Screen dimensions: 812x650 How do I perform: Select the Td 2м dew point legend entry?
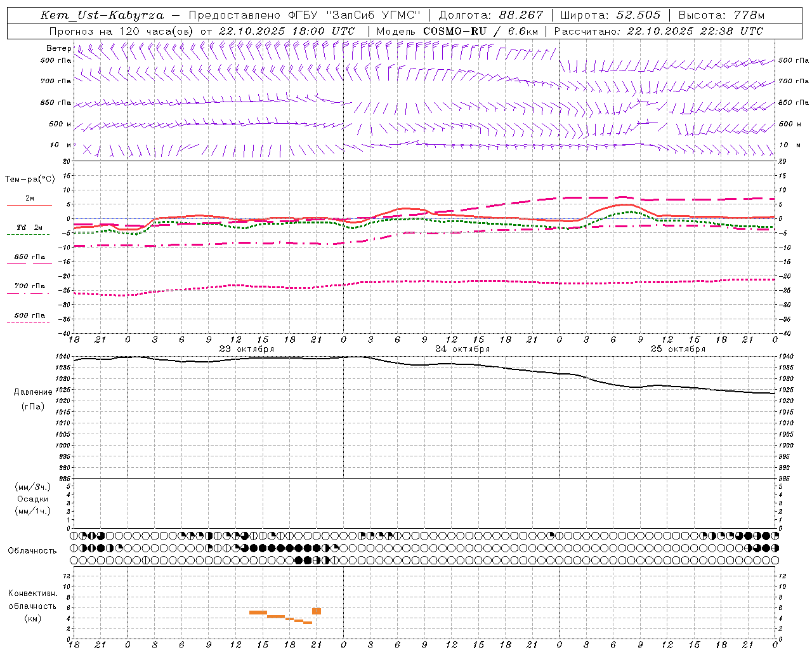pos(30,227)
